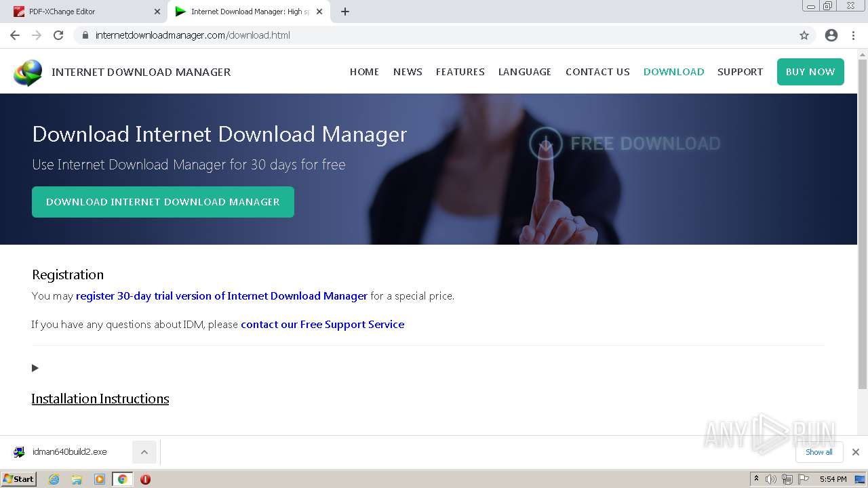Open the Windows Start menu
This screenshot has height=488, width=868.
[x=19, y=479]
